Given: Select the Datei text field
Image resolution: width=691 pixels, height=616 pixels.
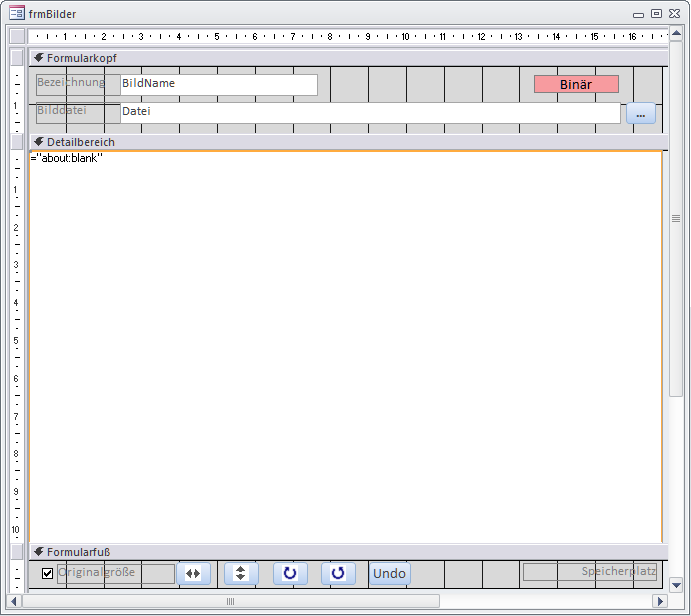Looking at the screenshot, I should (x=370, y=113).
